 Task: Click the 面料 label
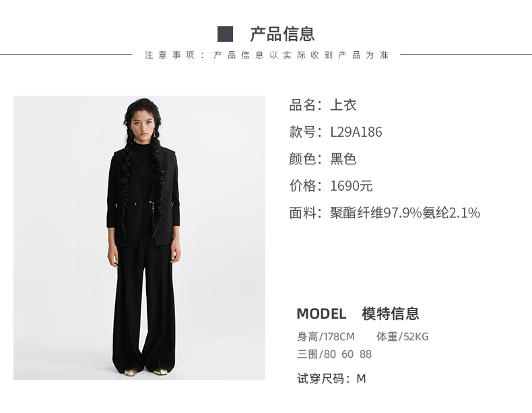302,213
